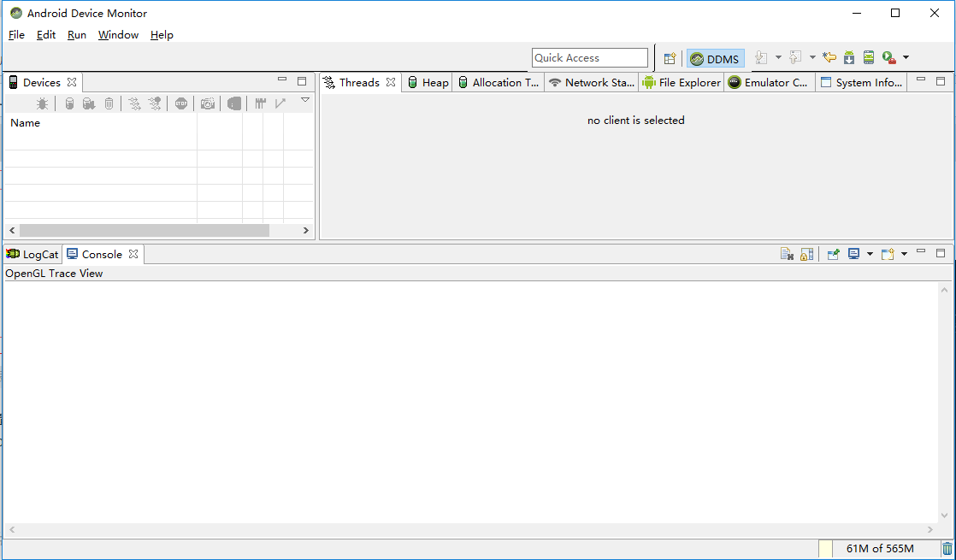Open the Help menu

162,35
